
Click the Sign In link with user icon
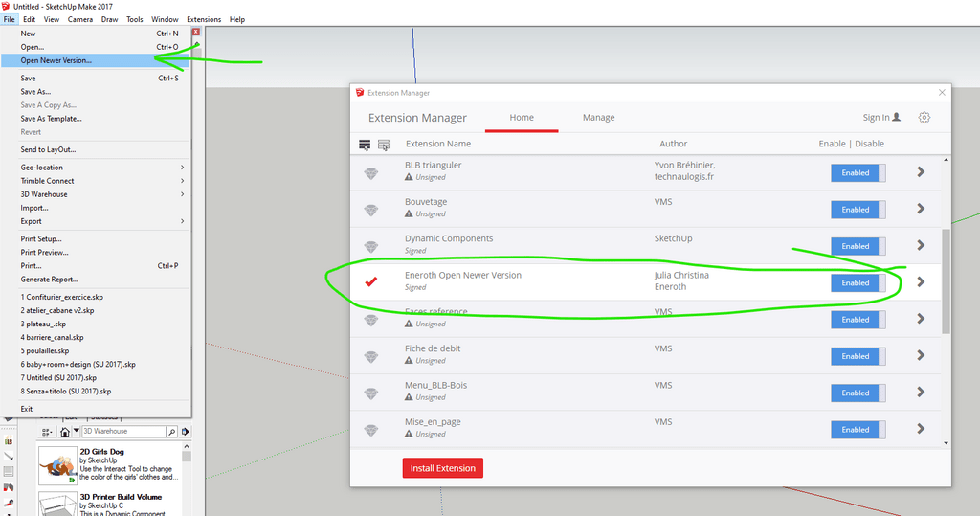pyautogui.click(x=881, y=117)
